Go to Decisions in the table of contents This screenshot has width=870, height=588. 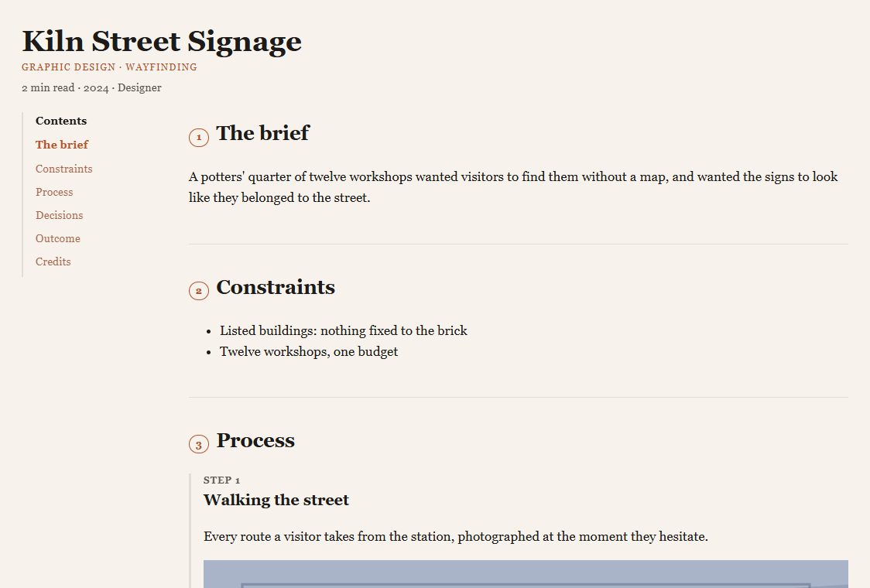[60, 215]
